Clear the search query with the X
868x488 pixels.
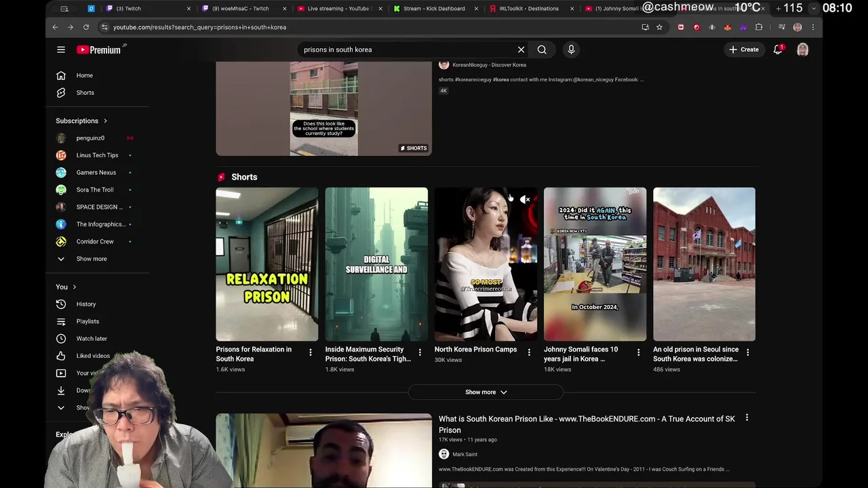(x=521, y=49)
